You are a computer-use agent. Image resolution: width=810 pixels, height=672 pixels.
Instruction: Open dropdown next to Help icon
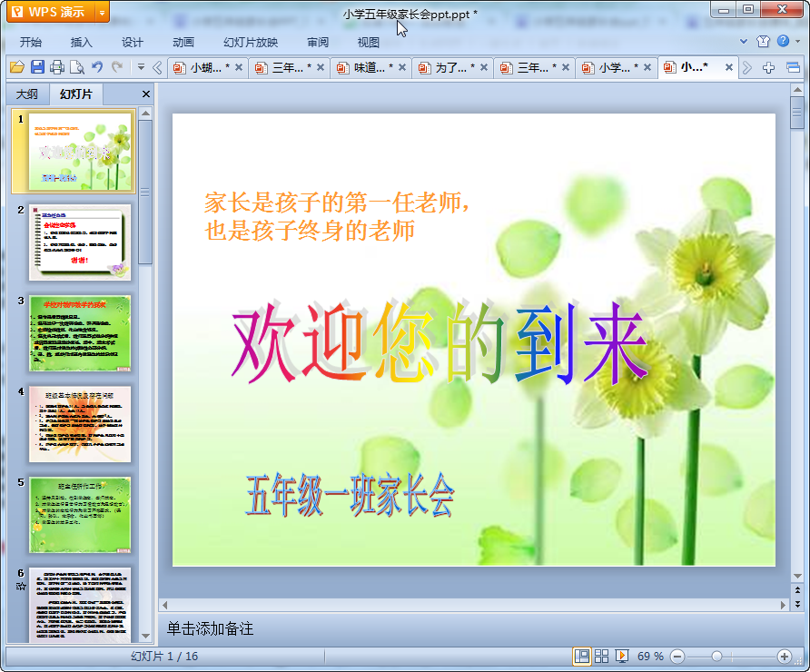click(x=797, y=42)
